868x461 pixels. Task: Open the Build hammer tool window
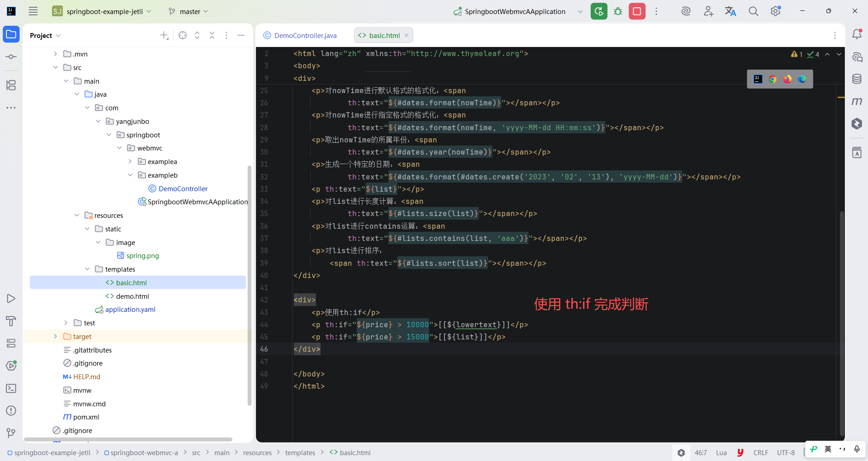11,321
